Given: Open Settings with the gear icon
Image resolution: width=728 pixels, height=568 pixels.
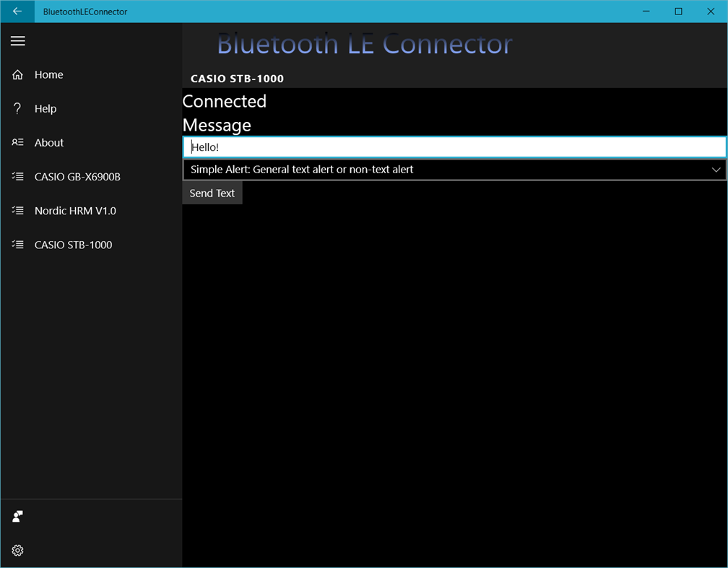Looking at the screenshot, I should tap(17, 550).
